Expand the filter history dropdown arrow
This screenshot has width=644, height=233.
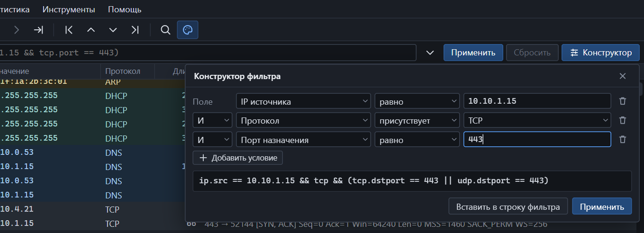(x=430, y=53)
